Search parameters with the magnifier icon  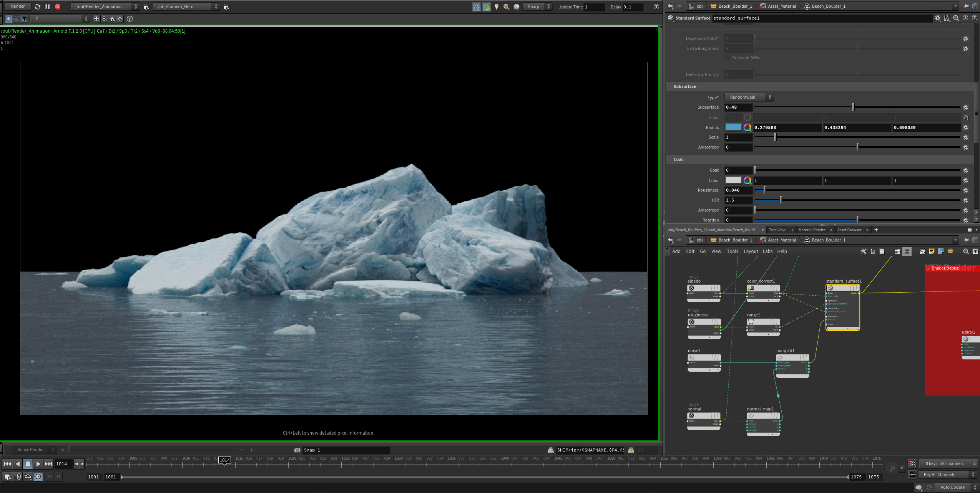(x=956, y=18)
